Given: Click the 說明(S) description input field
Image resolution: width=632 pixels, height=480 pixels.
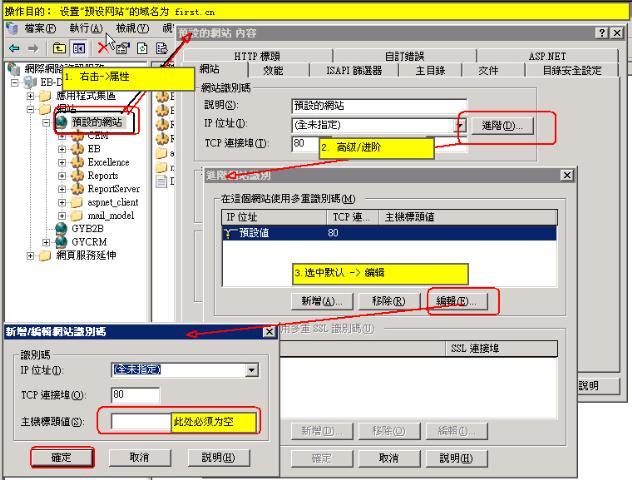Looking at the screenshot, I should pyautogui.click(x=379, y=106).
